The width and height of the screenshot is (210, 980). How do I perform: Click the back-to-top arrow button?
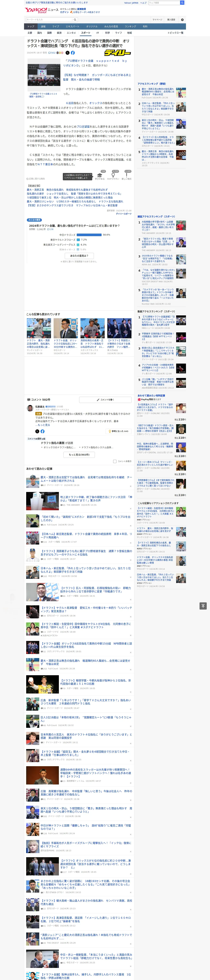(x=203, y=606)
